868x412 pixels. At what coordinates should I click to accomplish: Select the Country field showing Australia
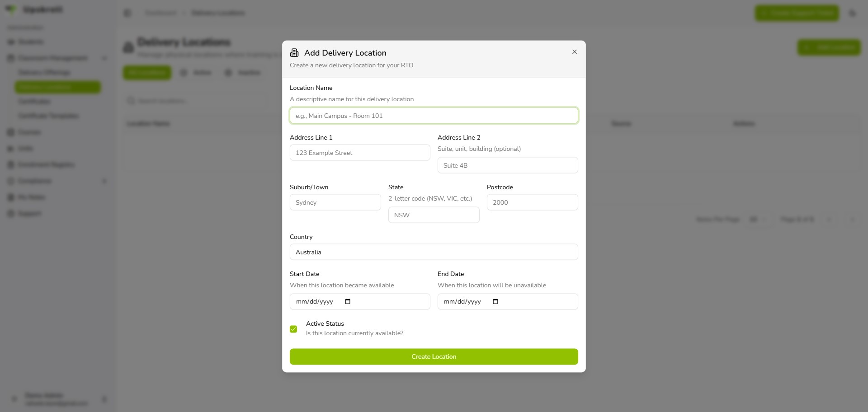(x=434, y=252)
